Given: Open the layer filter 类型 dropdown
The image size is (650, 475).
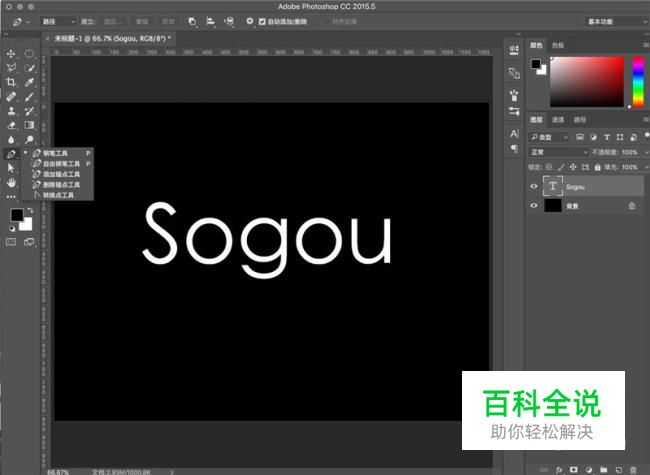Looking at the screenshot, I should point(549,137).
